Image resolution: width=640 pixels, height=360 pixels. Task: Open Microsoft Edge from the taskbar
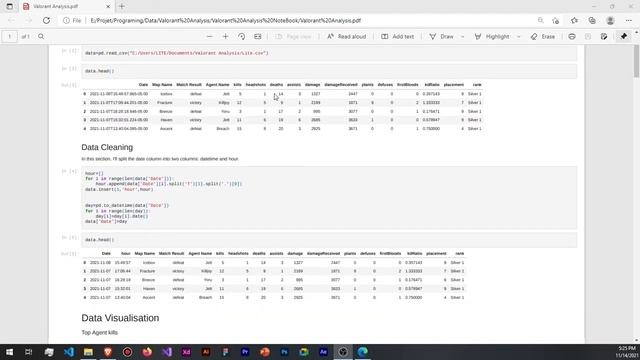tap(362, 352)
